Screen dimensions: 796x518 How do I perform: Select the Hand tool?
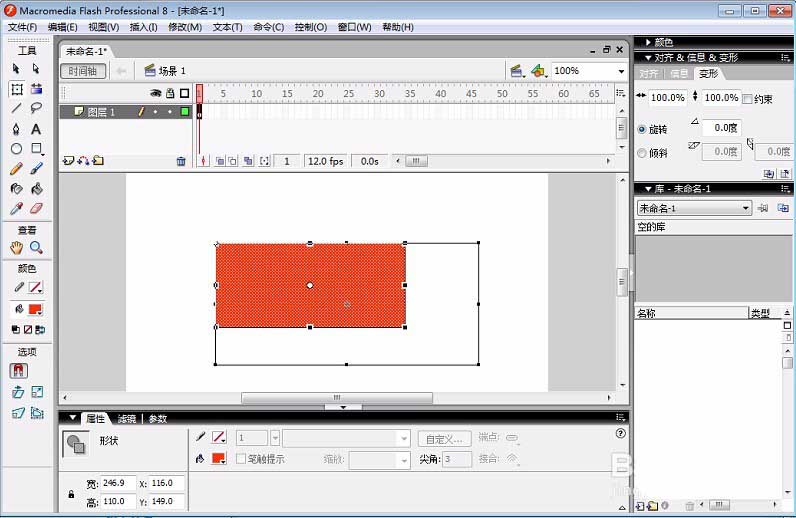click(x=16, y=248)
